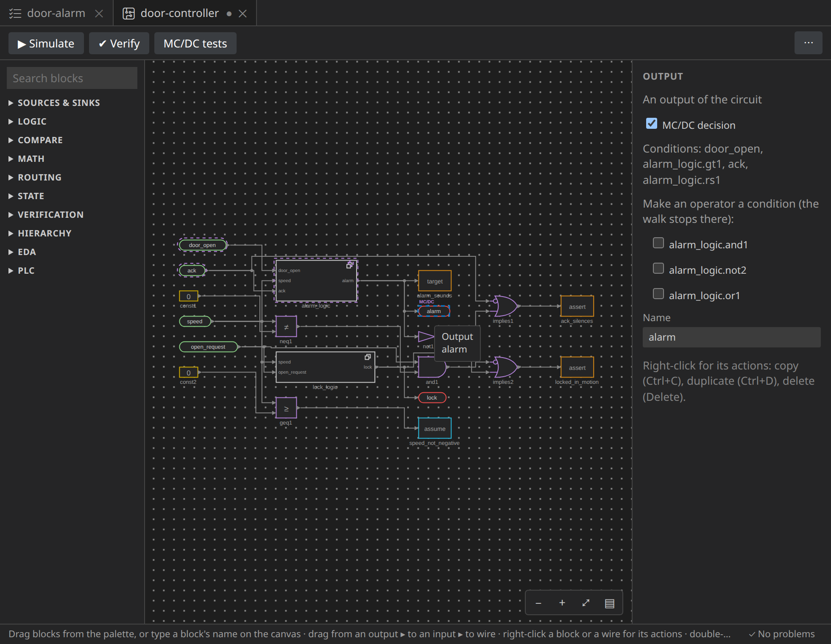831x644 pixels.
Task: Select the and1 gate block
Action: pos(432,367)
